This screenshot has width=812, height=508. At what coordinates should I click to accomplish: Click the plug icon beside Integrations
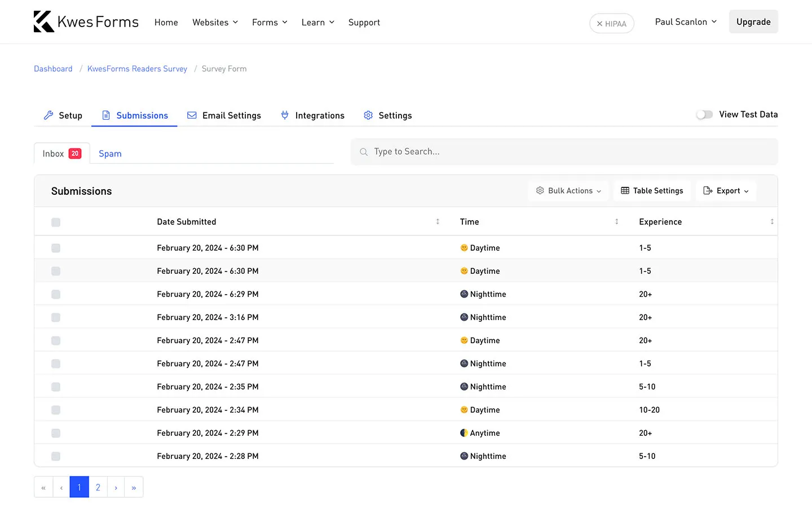coord(285,115)
